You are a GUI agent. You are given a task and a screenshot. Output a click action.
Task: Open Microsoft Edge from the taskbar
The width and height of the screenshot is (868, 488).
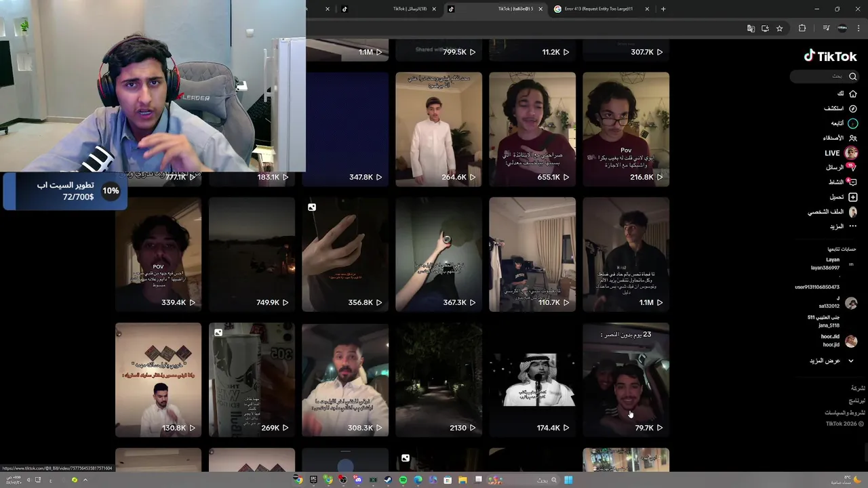tap(418, 480)
